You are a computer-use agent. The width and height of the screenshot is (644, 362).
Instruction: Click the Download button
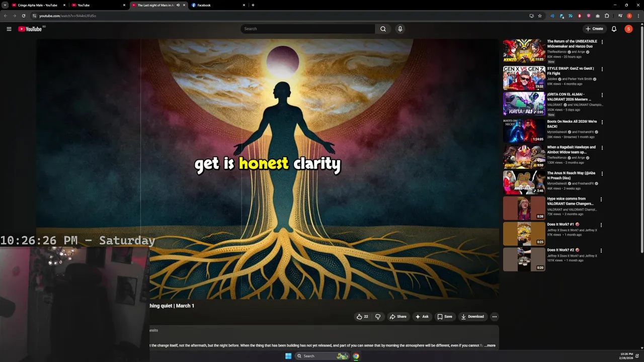pos(472,317)
